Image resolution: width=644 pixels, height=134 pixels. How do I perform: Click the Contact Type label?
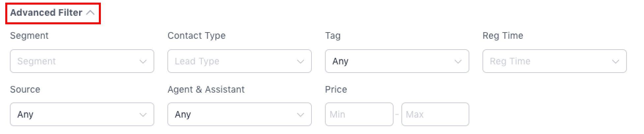coord(196,35)
